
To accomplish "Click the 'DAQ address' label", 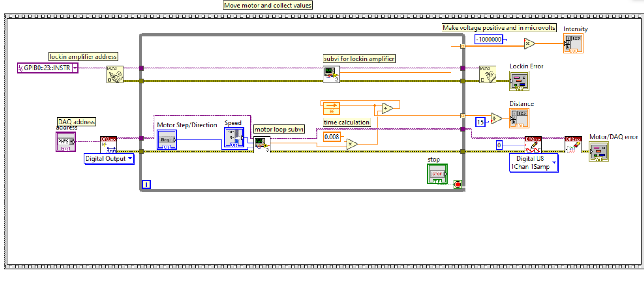I will click(77, 122).
